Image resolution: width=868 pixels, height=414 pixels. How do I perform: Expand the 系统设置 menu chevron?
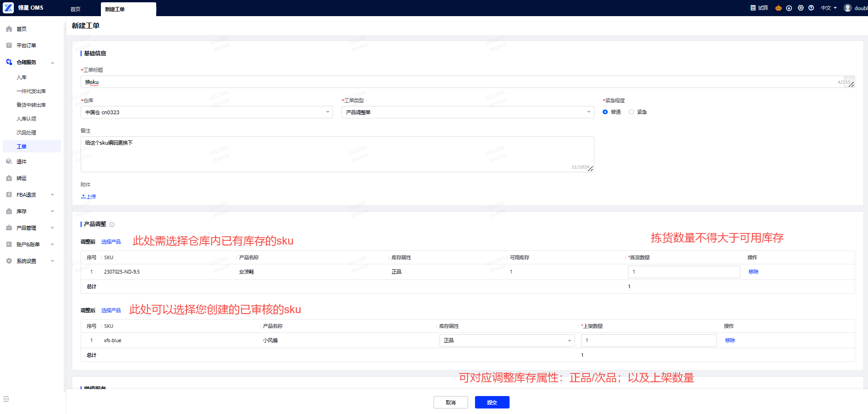(53, 261)
